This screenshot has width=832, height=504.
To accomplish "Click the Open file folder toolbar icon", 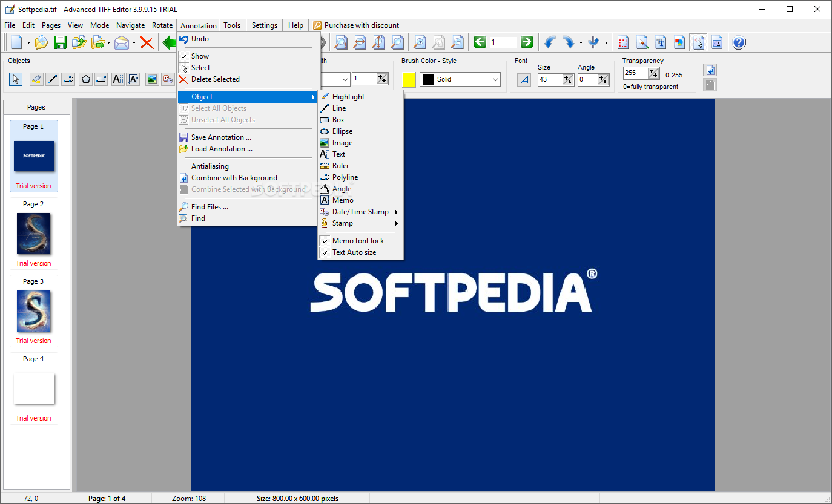I will (41, 42).
